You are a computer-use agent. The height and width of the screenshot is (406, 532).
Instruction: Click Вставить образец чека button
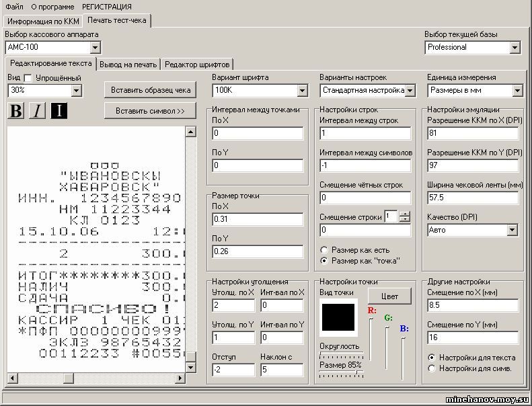[150, 90]
